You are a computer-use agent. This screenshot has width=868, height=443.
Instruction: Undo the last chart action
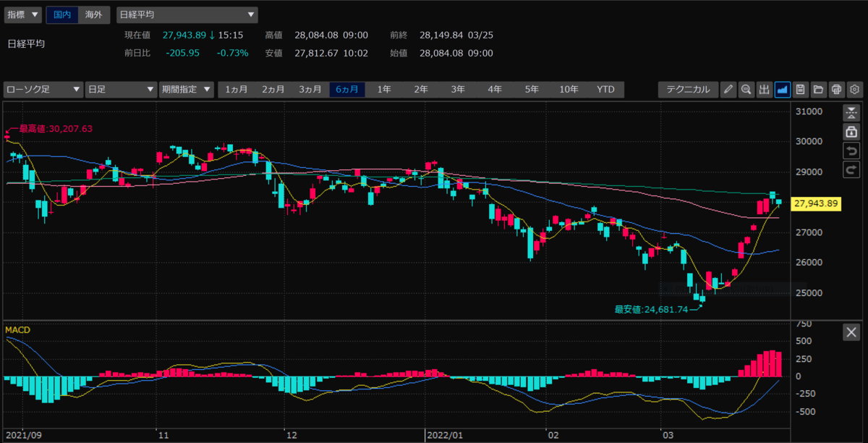coord(851,151)
